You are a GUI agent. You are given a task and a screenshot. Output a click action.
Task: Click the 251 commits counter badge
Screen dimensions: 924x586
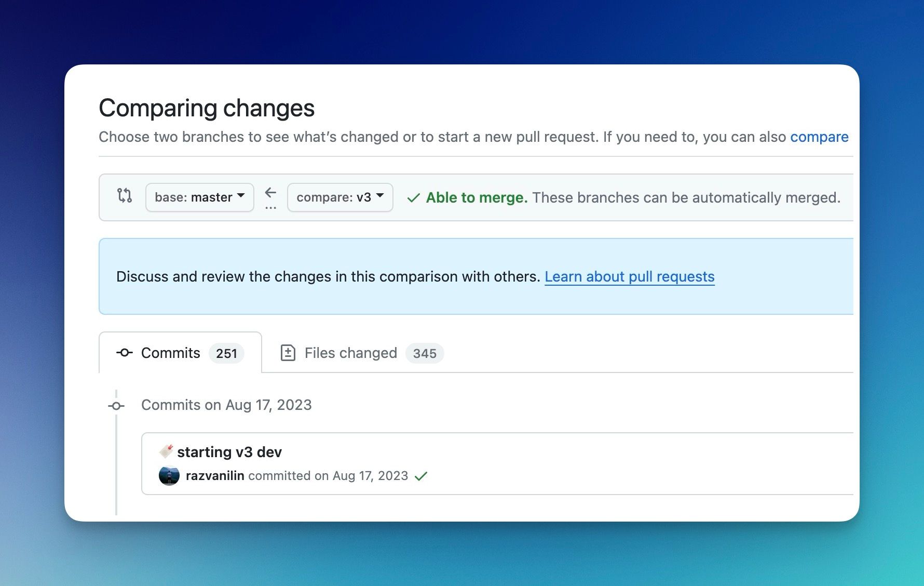point(226,353)
